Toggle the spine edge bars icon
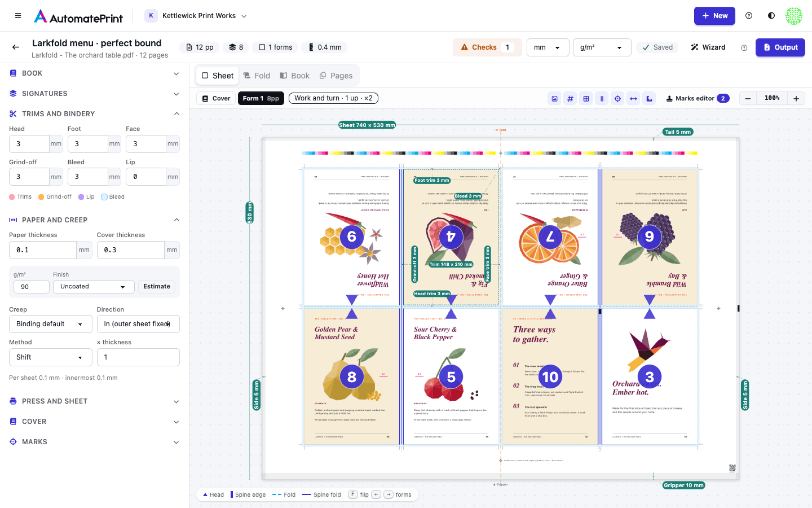812x508 pixels. tap(602, 99)
